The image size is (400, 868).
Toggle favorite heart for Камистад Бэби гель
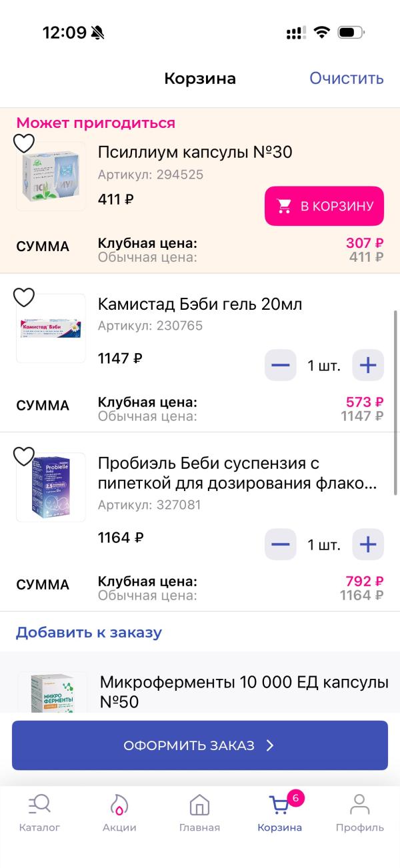pyautogui.click(x=24, y=297)
